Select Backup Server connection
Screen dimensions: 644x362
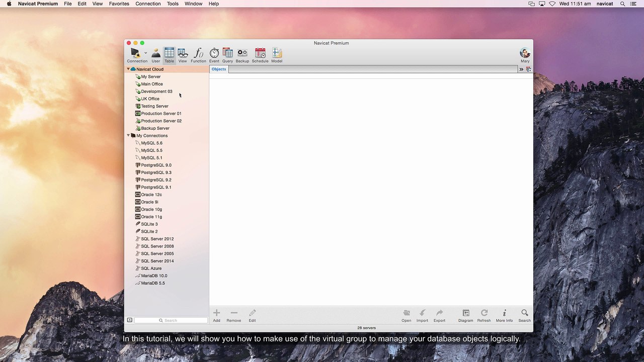coord(155,128)
